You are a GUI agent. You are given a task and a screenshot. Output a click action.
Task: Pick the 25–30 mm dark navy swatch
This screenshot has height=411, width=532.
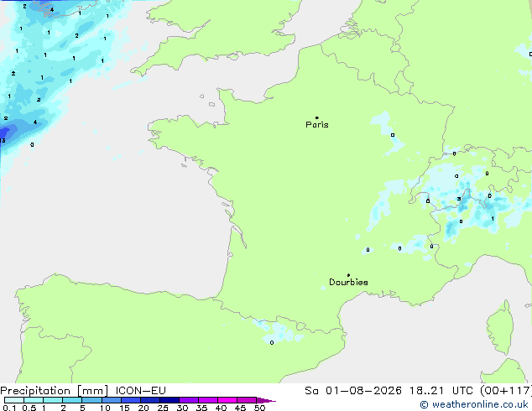[x=170, y=400]
